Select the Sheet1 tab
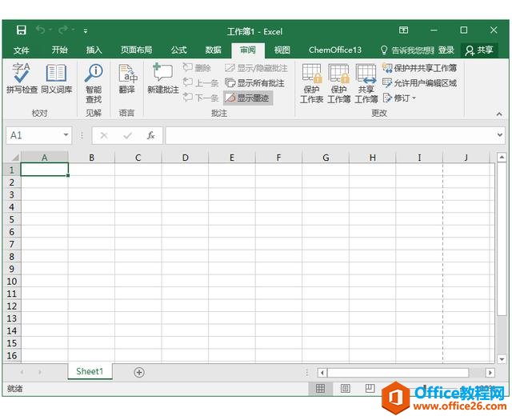The image size is (512, 420). point(90,371)
